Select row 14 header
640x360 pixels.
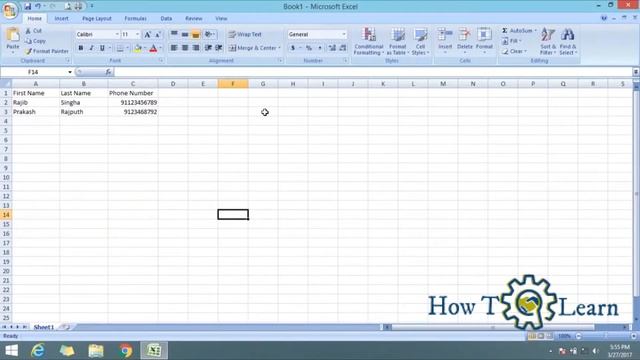(6, 215)
